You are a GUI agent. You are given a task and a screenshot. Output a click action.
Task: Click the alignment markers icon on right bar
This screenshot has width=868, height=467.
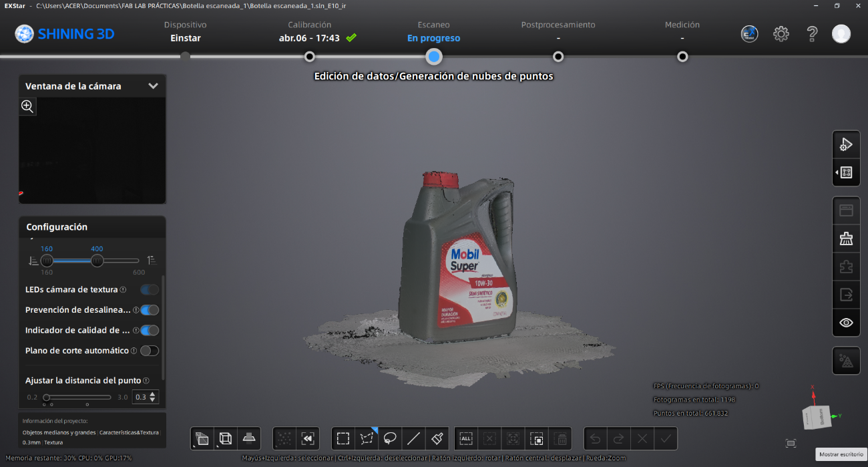point(846,172)
